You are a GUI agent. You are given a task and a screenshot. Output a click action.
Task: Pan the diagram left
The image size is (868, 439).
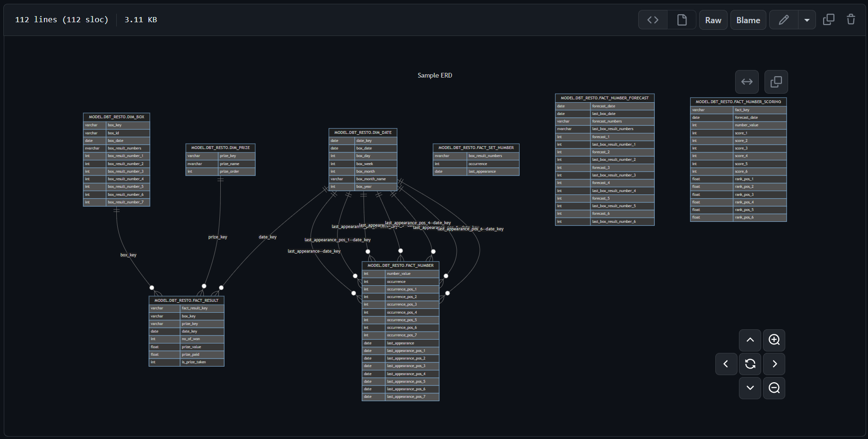pos(726,364)
